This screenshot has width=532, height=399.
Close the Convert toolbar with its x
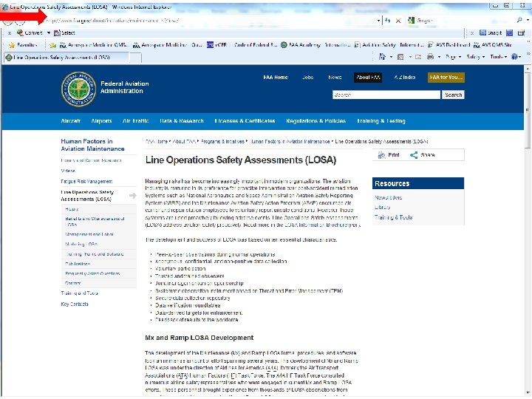point(10,33)
